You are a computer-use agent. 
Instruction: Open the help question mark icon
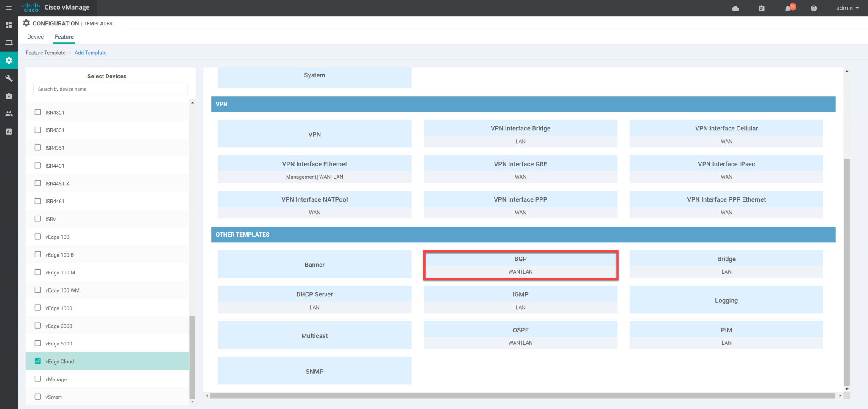(813, 8)
